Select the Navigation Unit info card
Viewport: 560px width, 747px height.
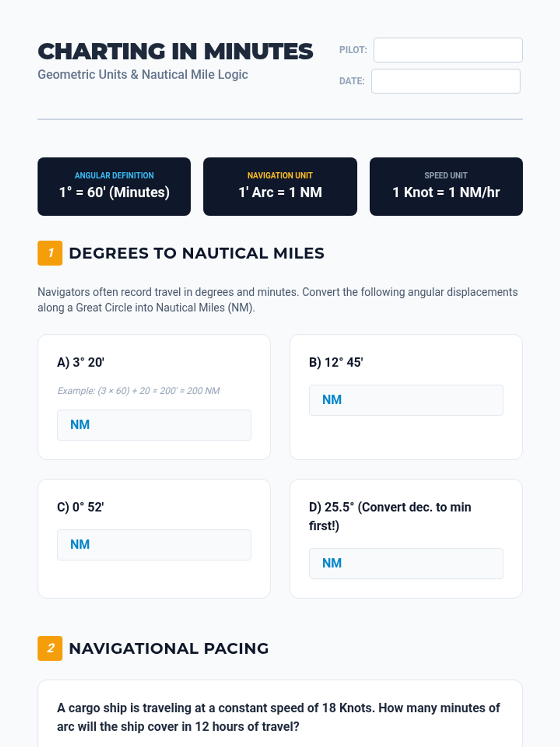click(280, 186)
